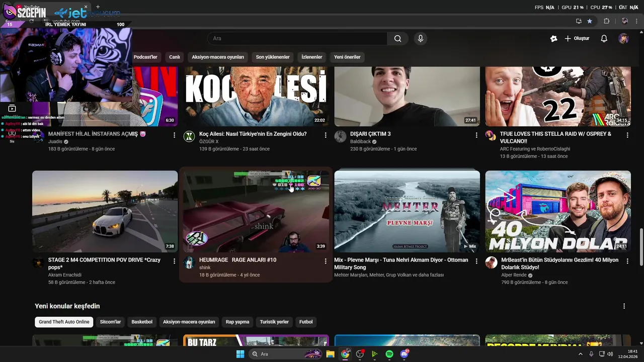Open a new browser tab
This screenshot has height=362, width=644.
(98, 7)
